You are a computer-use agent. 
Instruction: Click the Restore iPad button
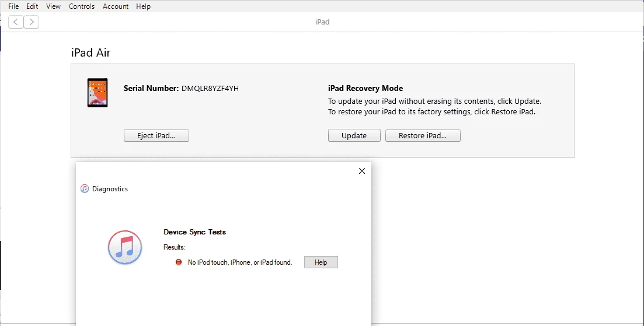pyautogui.click(x=423, y=136)
